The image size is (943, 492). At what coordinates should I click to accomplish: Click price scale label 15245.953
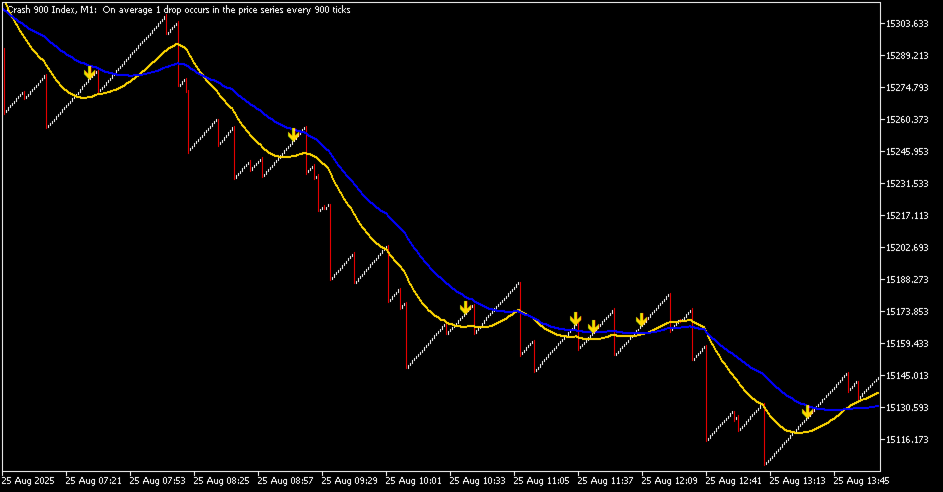pyautogui.click(x=908, y=151)
